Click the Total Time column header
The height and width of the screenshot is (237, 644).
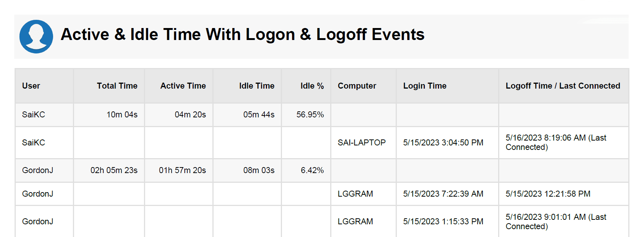pyautogui.click(x=117, y=86)
